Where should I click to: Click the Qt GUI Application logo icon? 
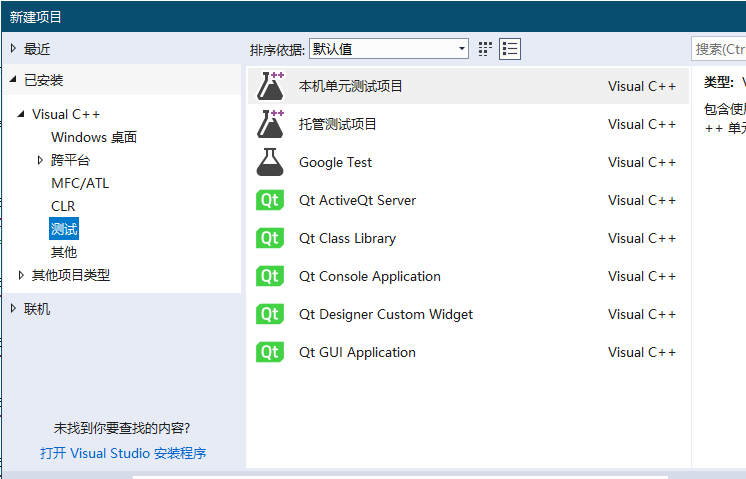pos(270,352)
